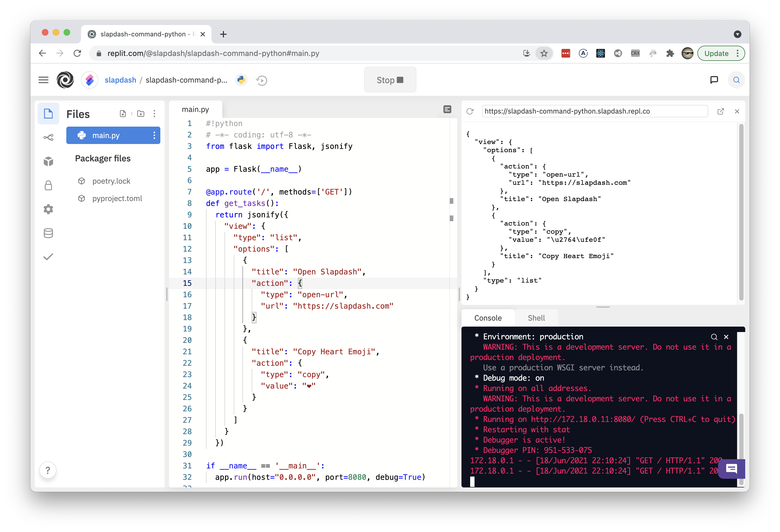
Task: Open Chrome Extensions puzzle icon
Action: tap(670, 53)
